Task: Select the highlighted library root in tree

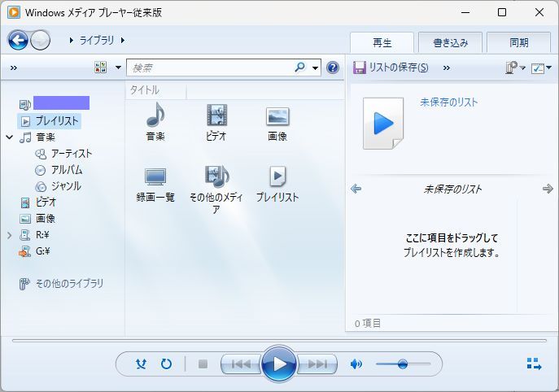Action: pyautogui.click(x=61, y=103)
